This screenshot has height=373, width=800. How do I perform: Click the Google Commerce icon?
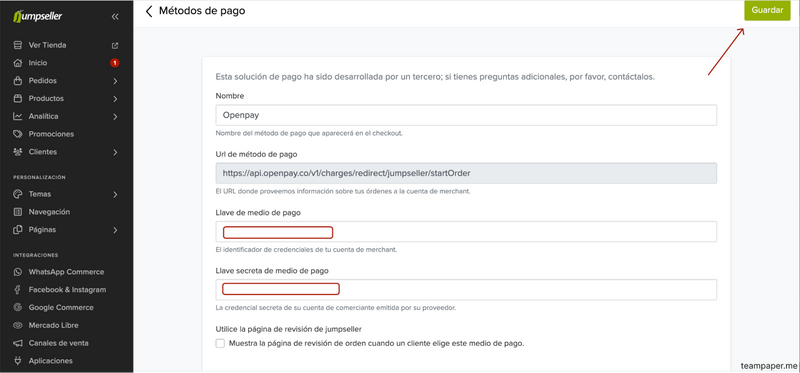click(18, 308)
